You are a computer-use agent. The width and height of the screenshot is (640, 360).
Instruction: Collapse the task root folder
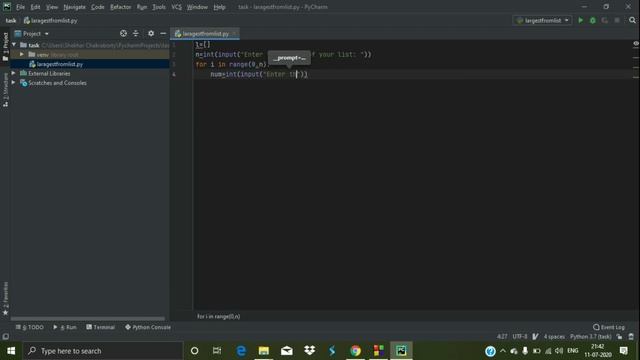pos(14,45)
